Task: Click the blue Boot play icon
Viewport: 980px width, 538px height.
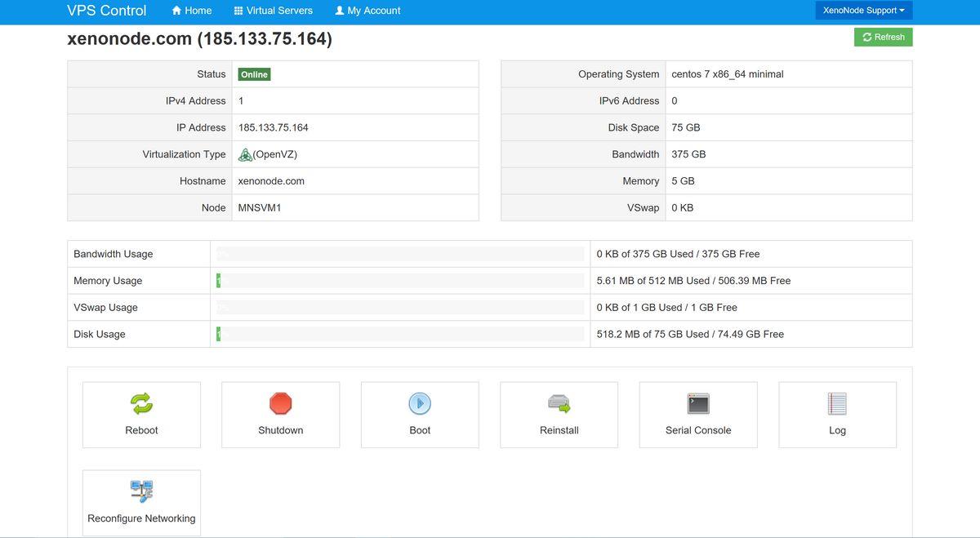Action: [x=420, y=403]
